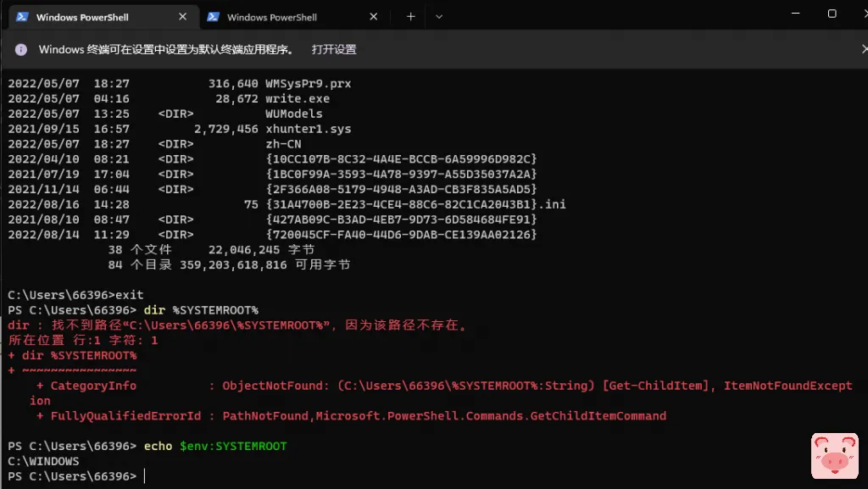Open settings via the 打开设置 link
This screenshot has width=868, height=489.
[x=334, y=49]
